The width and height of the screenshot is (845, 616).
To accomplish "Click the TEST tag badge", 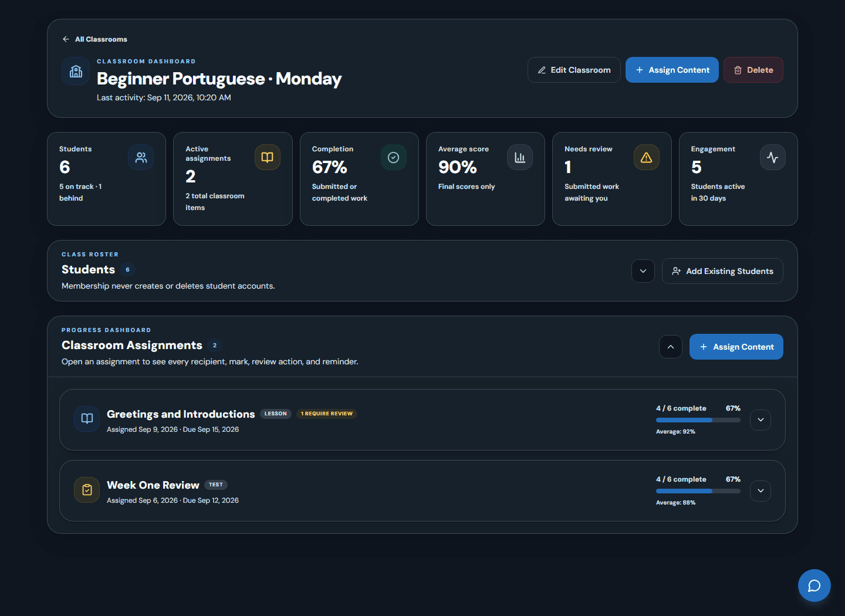I will click(x=216, y=485).
